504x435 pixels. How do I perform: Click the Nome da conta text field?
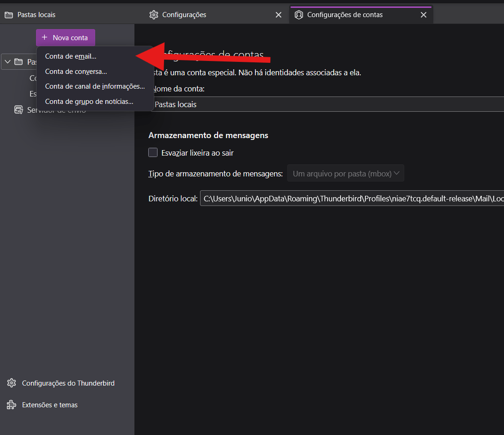pos(328,104)
